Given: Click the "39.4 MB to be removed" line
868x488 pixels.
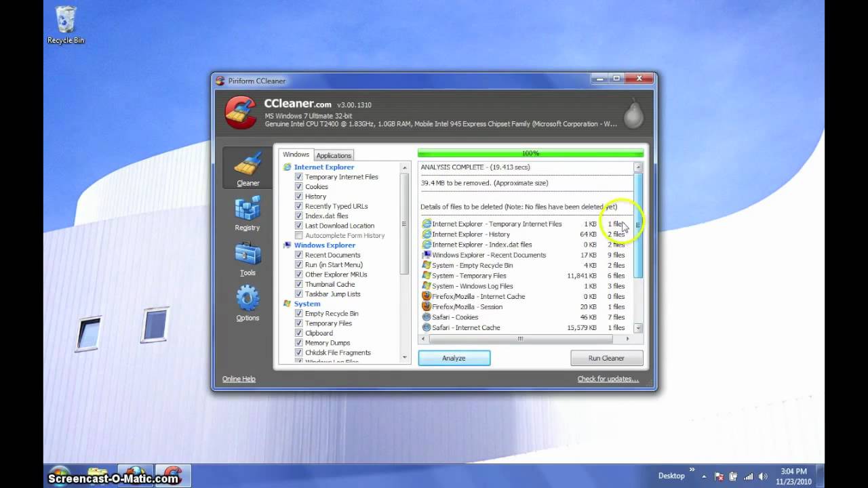Looking at the screenshot, I should (484, 183).
